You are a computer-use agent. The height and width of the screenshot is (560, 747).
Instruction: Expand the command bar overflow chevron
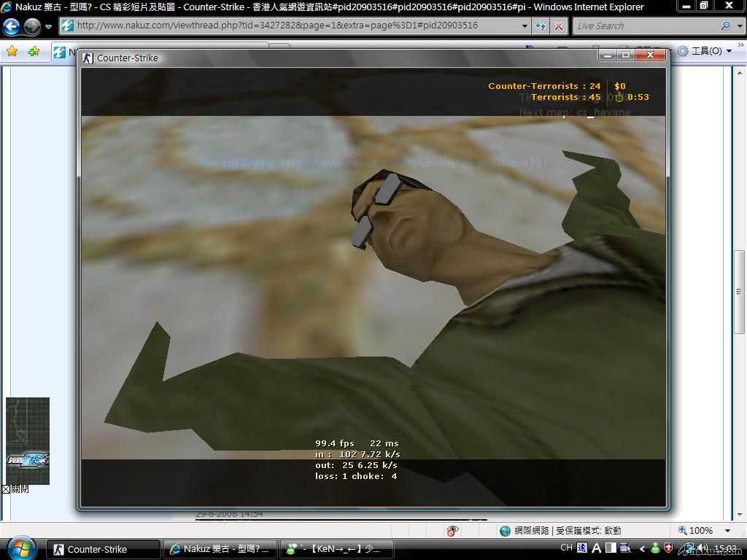pos(741,44)
